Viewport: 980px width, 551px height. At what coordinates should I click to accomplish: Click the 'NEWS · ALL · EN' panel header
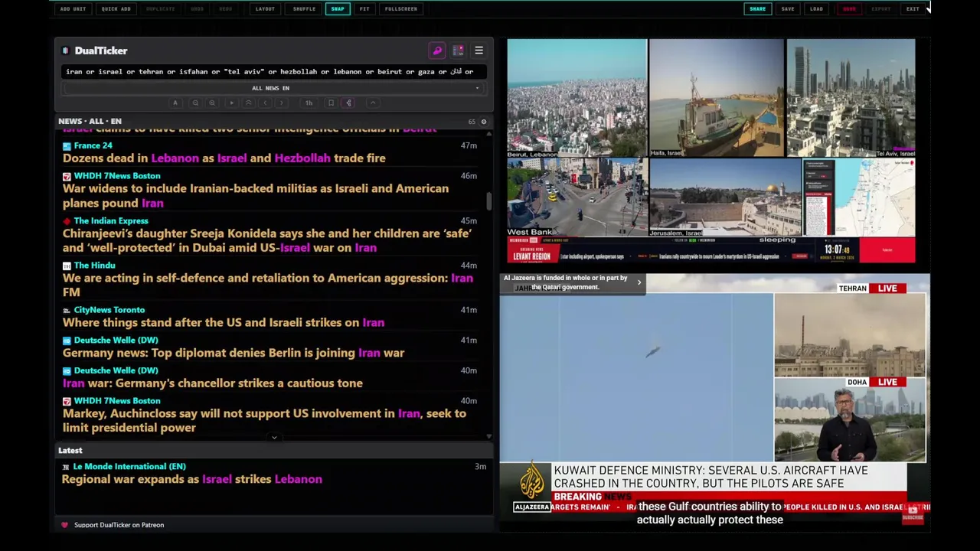[90, 122]
